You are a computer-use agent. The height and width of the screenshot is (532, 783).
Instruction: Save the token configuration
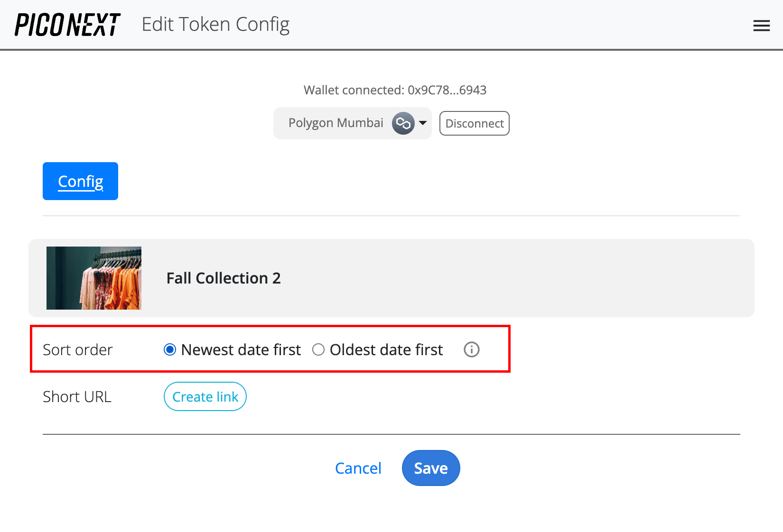point(430,468)
